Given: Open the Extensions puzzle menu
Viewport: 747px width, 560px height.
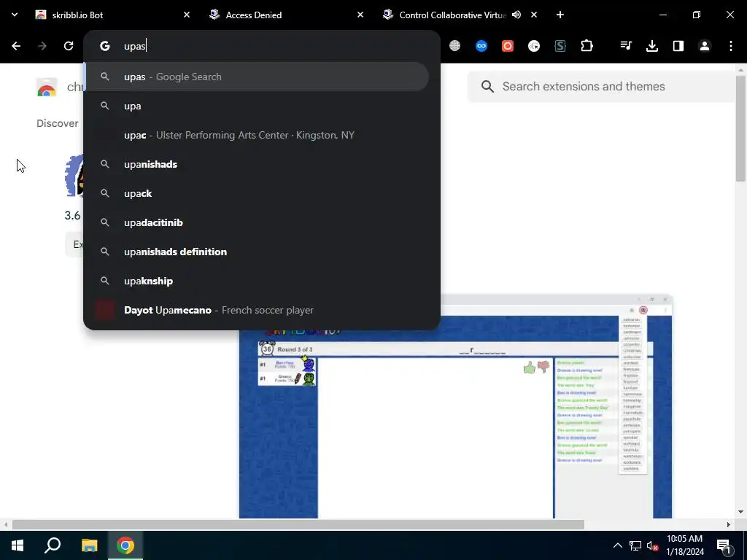Looking at the screenshot, I should pos(587,46).
